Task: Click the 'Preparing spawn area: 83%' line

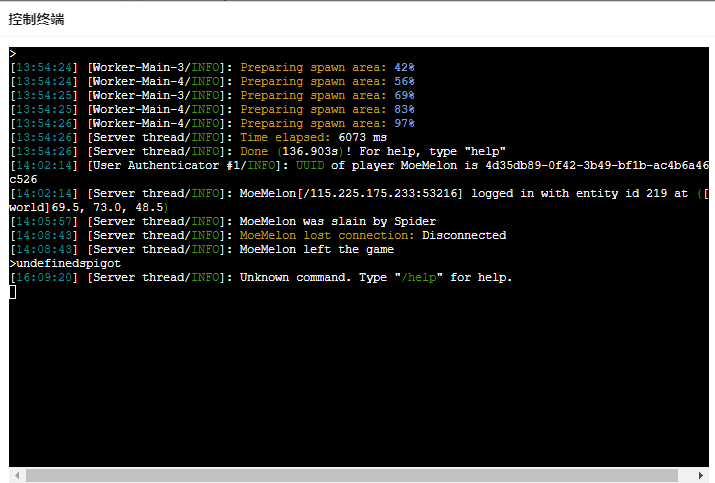Action: point(212,109)
